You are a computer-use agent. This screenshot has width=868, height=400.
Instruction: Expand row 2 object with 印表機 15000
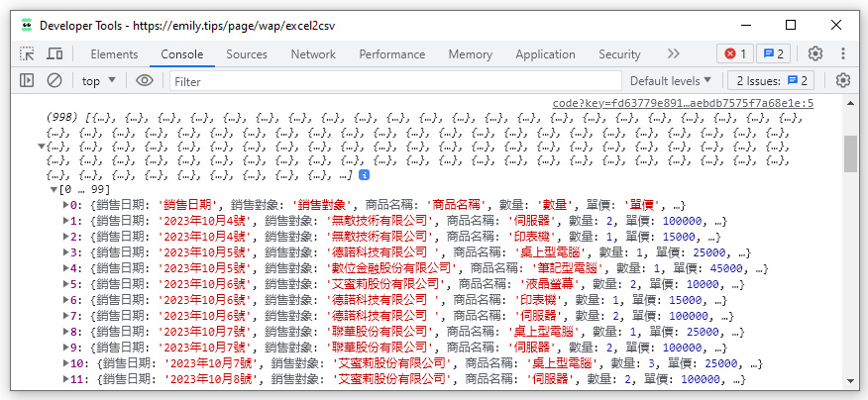(x=66, y=237)
